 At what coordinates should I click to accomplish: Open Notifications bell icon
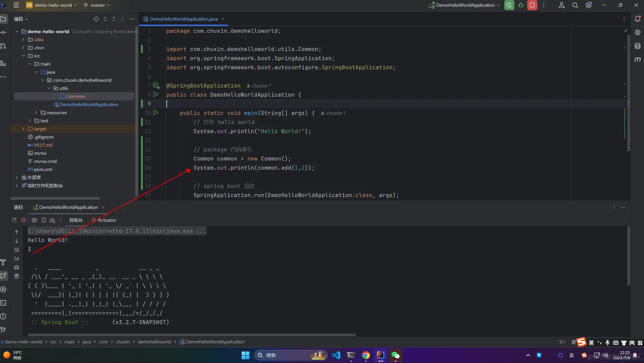tap(637, 19)
